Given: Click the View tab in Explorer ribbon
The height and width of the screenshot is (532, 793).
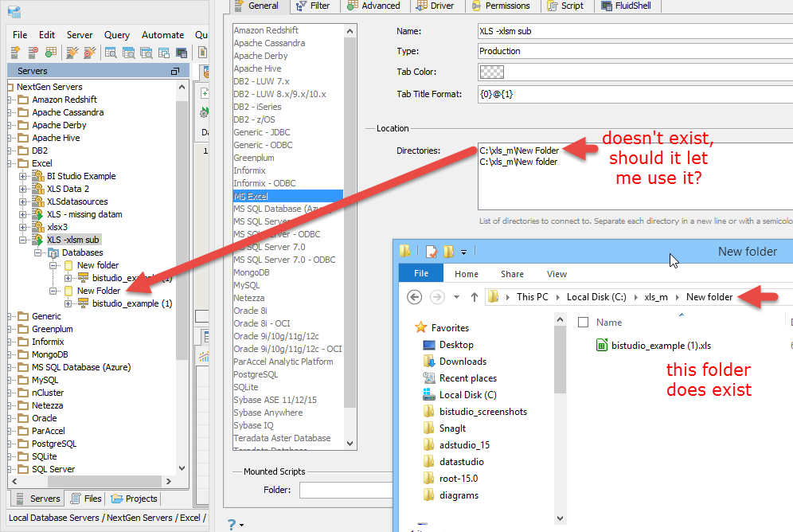Looking at the screenshot, I should pyautogui.click(x=557, y=274).
